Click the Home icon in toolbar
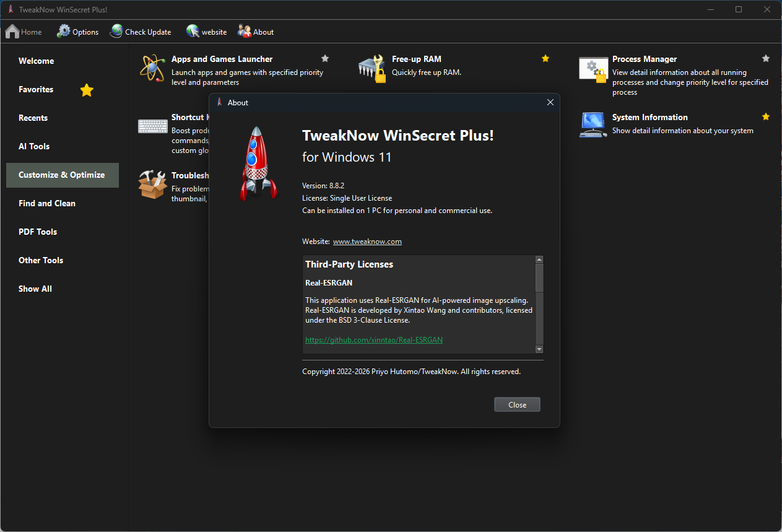This screenshot has height=532, width=782. (x=12, y=32)
